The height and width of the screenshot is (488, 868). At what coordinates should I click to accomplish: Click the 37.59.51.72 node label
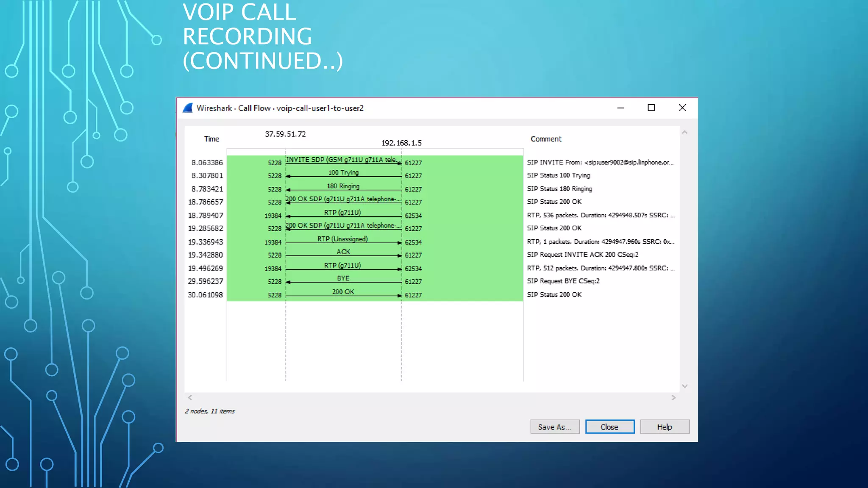pos(285,134)
